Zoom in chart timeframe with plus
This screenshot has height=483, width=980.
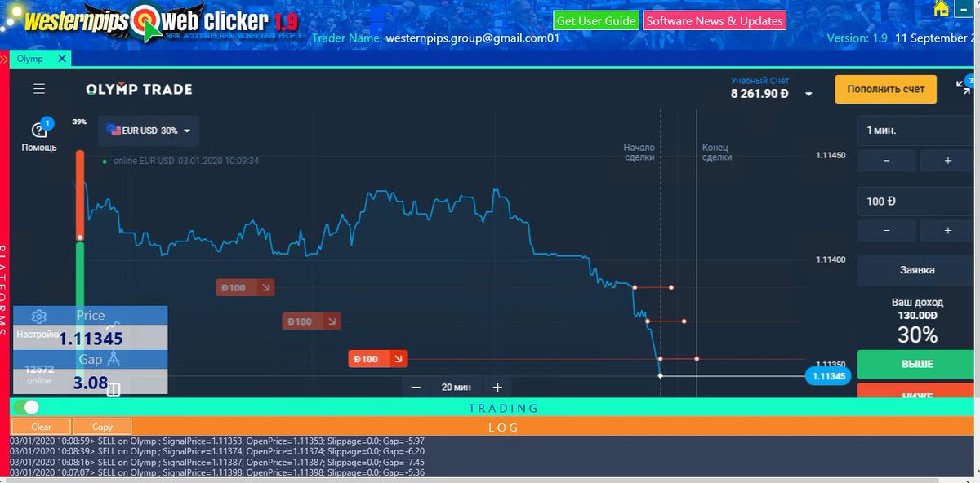497,388
